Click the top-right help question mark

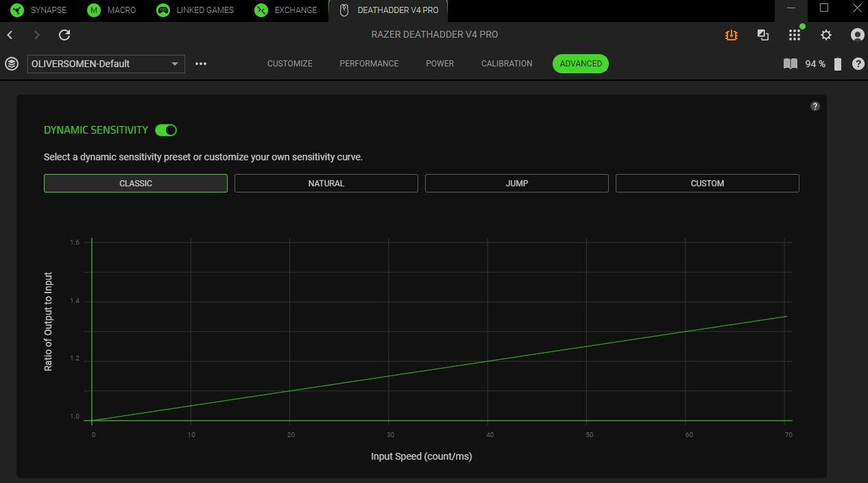(x=858, y=64)
